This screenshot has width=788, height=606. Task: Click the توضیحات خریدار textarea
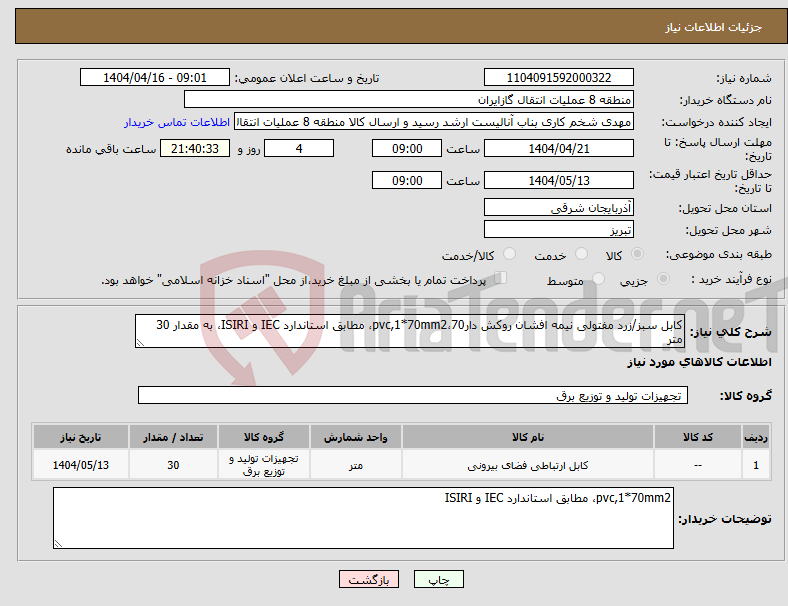(x=363, y=518)
